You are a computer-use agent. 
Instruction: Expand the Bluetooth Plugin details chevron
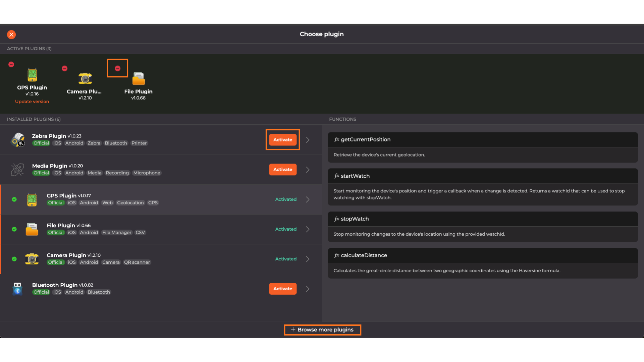(308, 289)
